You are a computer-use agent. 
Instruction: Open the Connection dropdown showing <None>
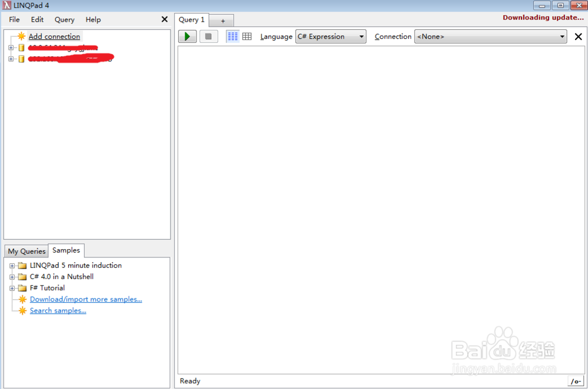[490, 36]
